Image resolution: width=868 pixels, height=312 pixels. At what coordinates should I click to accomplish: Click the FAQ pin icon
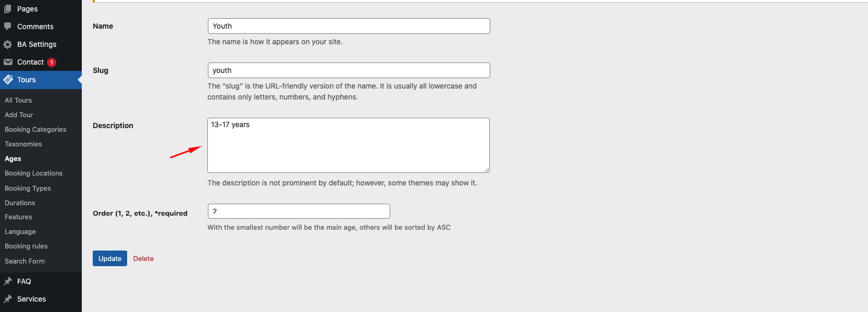click(8, 281)
